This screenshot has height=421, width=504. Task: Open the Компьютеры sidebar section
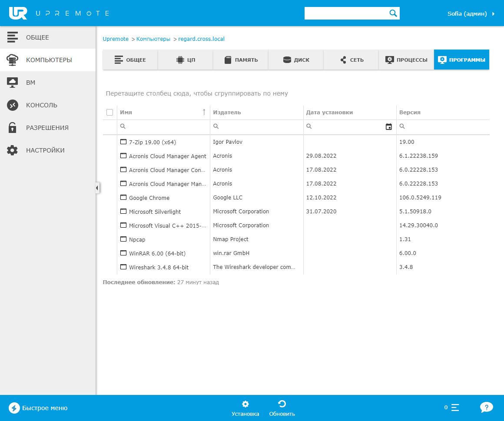[48, 60]
